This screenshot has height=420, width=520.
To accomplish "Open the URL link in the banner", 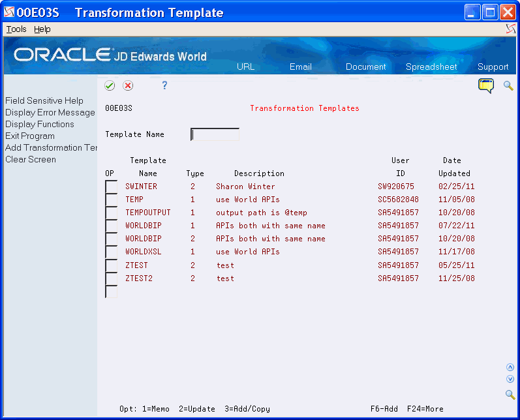I will click(x=246, y=67).
